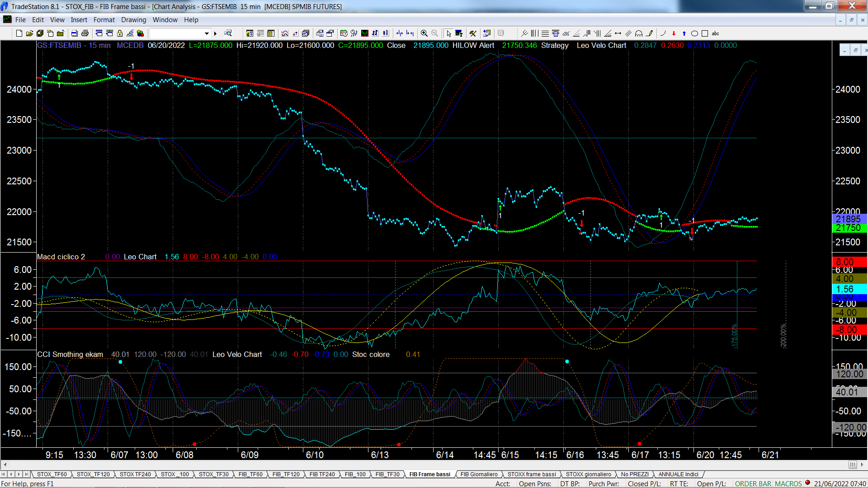Click the compress bar spacing icon

pos(399,33)
